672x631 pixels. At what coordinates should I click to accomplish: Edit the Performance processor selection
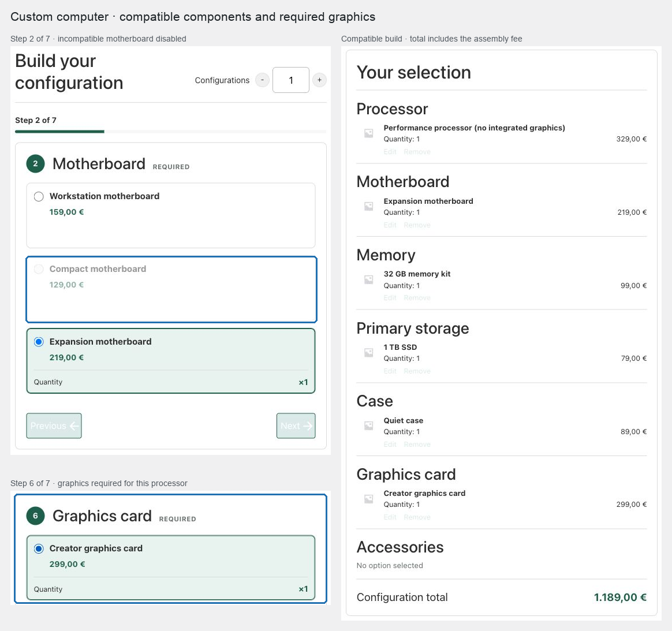click(390, 152)
